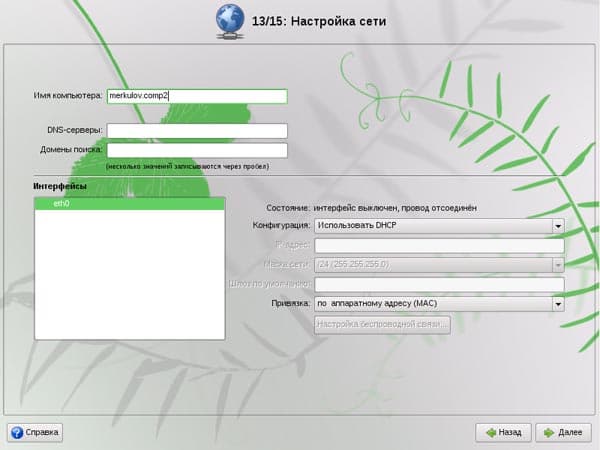The image size is (600, 450).
Task: Click the page title '13/15: Настройка сети'
Action: click(x=319, y=21)
